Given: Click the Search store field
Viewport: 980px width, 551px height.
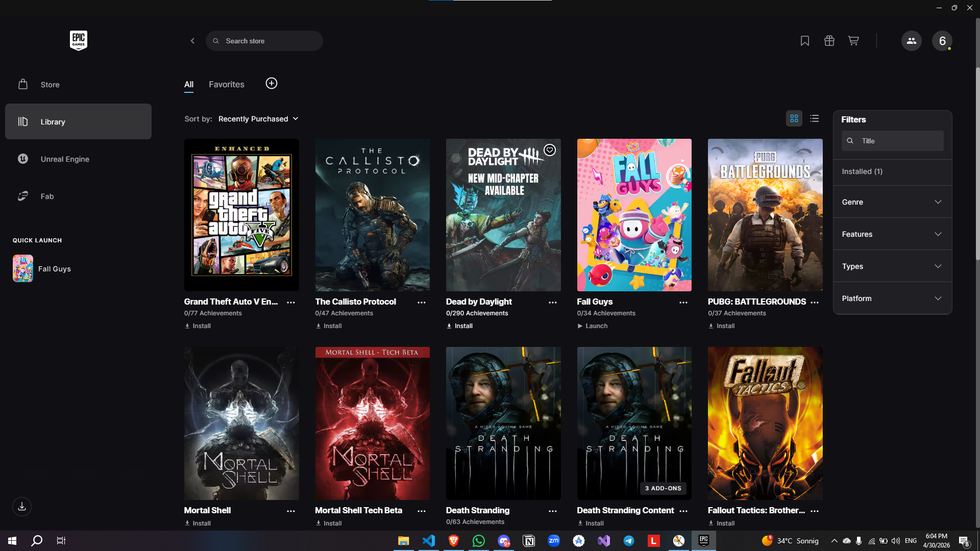Looking at the screenshot, I should tap(264, 41).
